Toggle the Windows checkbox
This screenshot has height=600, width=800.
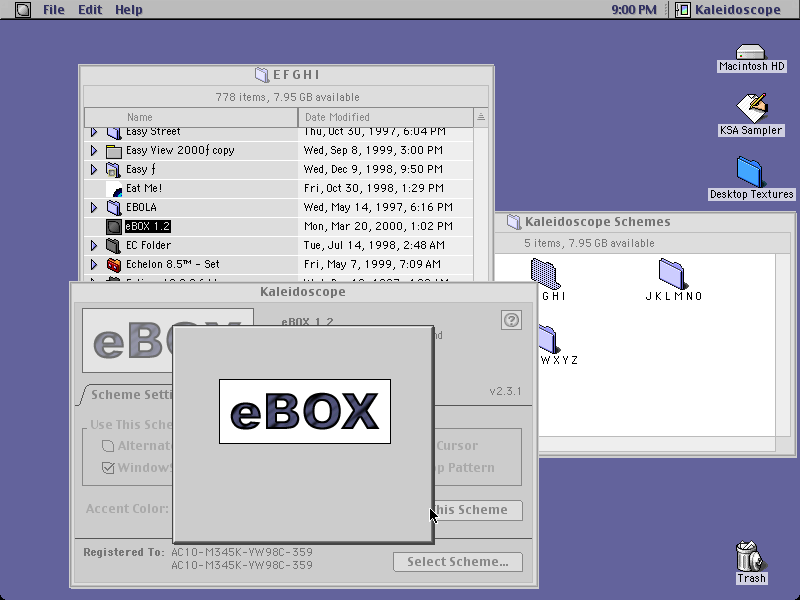[x=108, y=468]
